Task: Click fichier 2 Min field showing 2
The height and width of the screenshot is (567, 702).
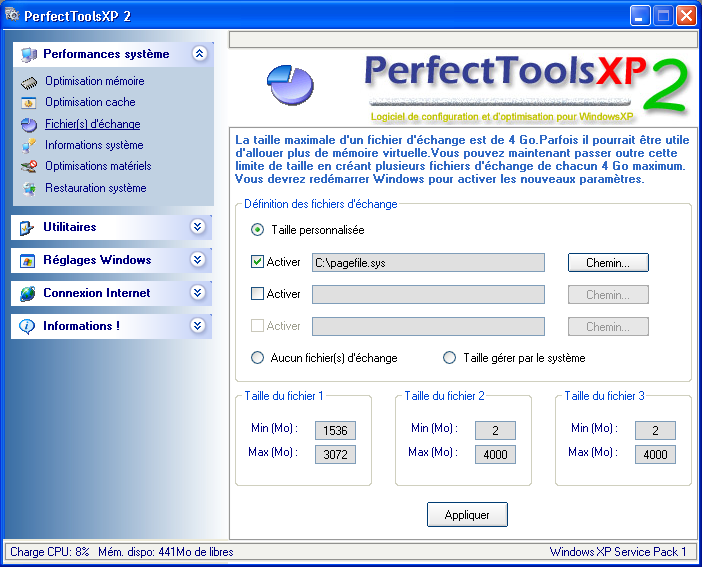Action: (x=495, y=430)
